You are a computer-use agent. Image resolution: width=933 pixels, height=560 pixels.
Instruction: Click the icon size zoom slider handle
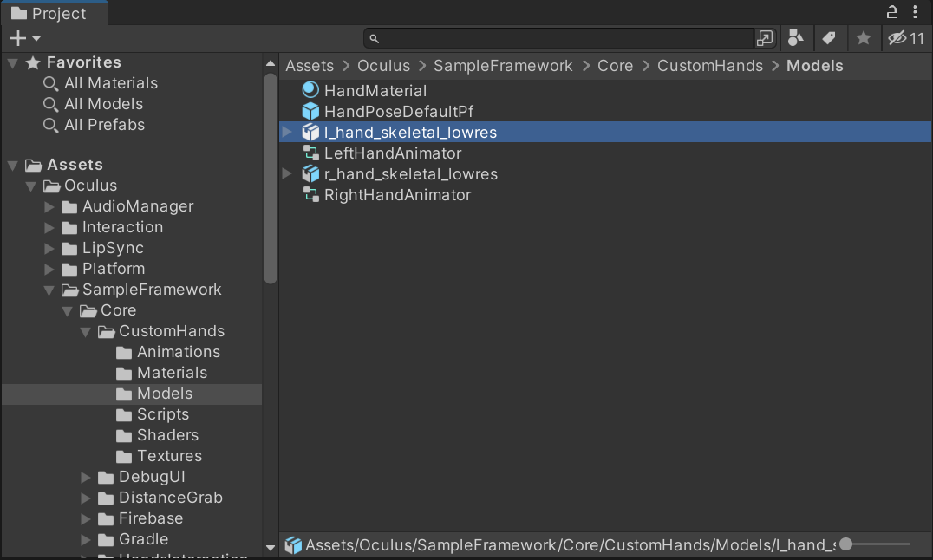coord(845,544)
